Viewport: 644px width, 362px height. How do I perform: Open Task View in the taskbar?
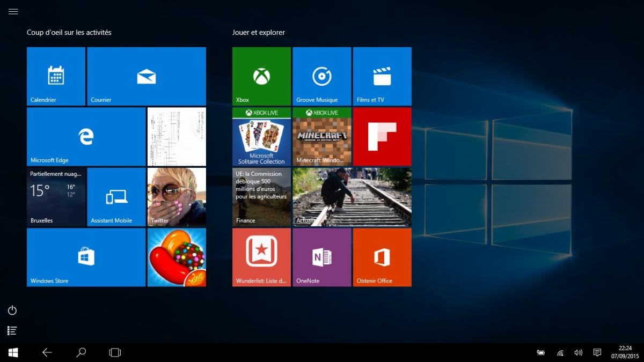click(115, 352)
